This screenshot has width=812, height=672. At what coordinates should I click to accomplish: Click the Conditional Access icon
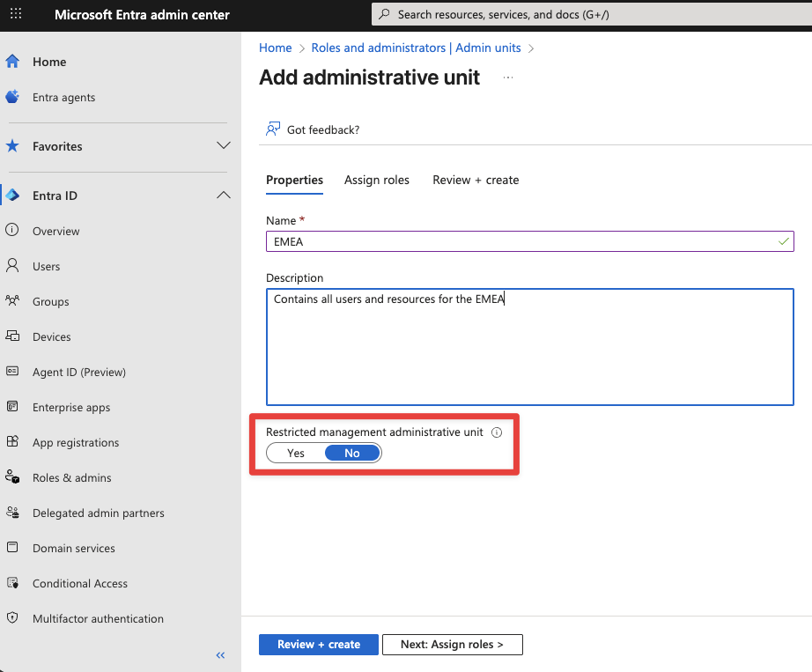coord(12,583)
